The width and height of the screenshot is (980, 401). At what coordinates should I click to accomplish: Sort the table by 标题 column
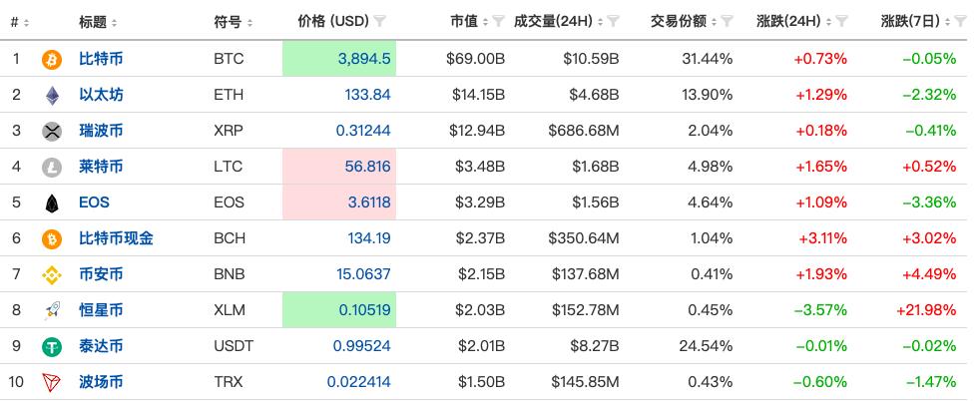tap(115, 22)
